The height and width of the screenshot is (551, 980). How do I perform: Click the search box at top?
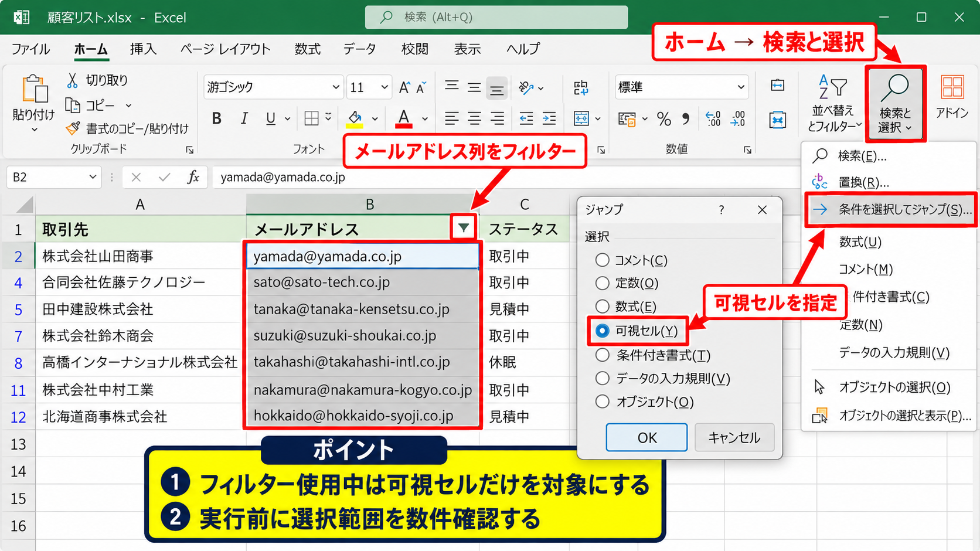pyautogui.click(x=496, y=17)
